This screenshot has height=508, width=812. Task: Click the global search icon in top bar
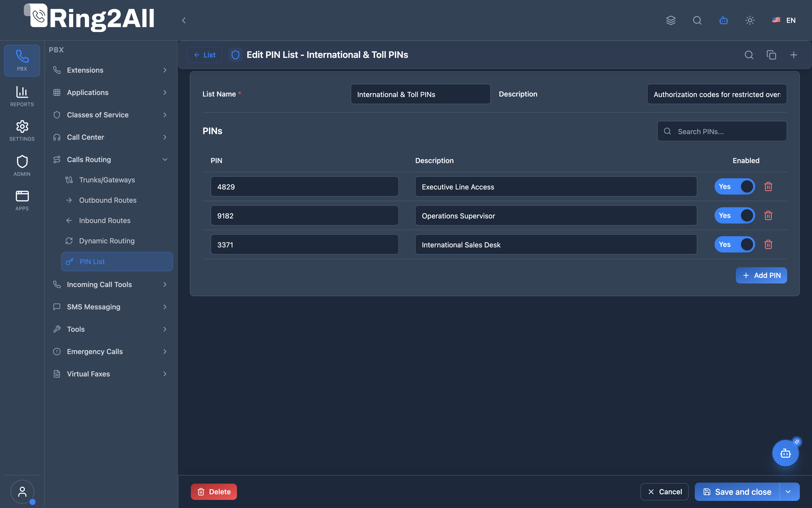point(697,20)
